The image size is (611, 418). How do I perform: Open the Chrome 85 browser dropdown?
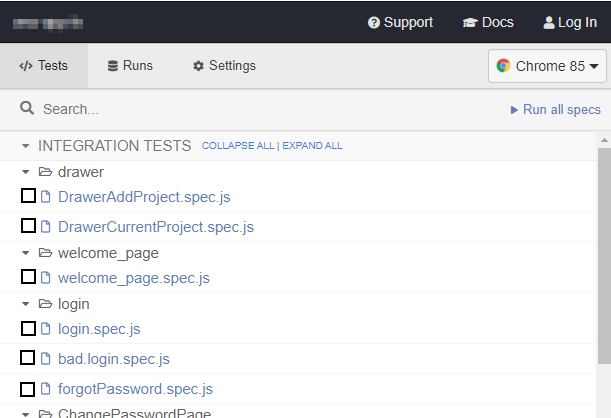tap(547, 66)
